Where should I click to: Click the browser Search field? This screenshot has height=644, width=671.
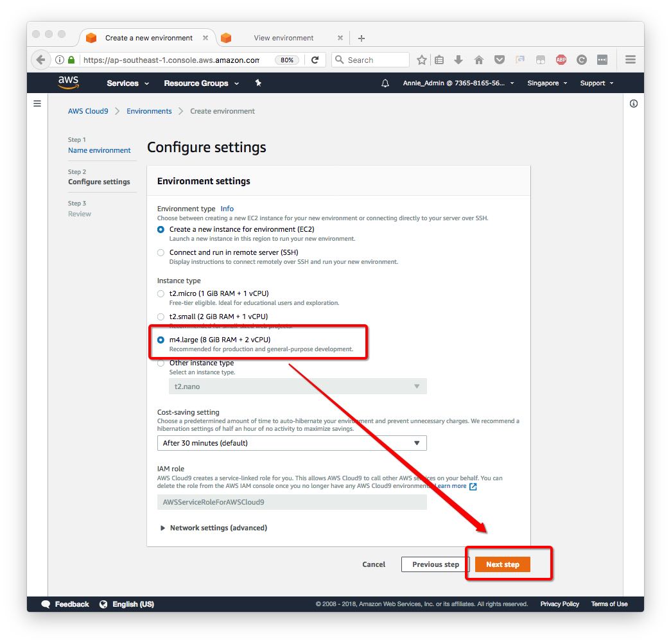point(370,60)
